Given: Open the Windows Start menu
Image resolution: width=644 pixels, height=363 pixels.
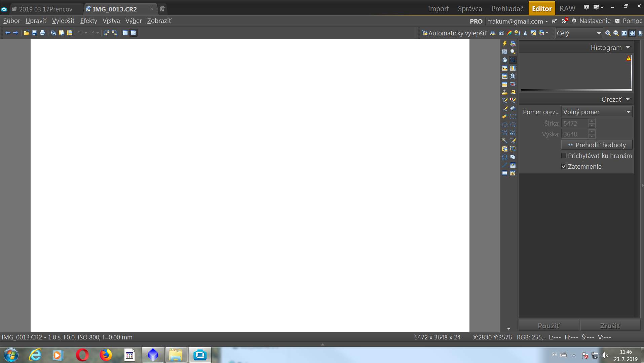Looking at the screenshot, I should (11, 355).
